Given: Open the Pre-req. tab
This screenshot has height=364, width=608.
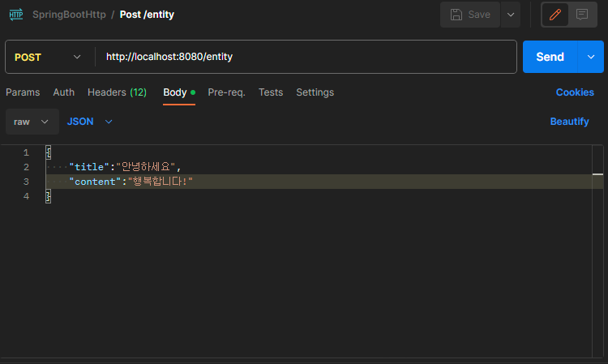Looking at the screenshot, I should (226, 92).
